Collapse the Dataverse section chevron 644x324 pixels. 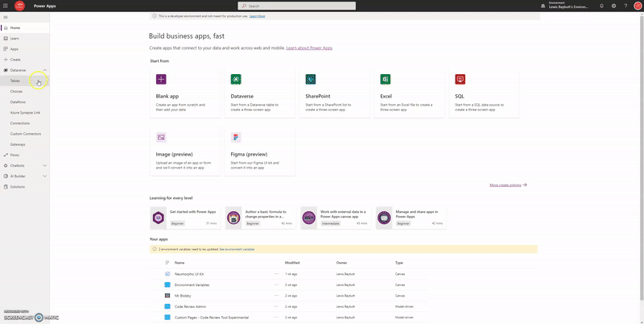click(x=45, y=70)
